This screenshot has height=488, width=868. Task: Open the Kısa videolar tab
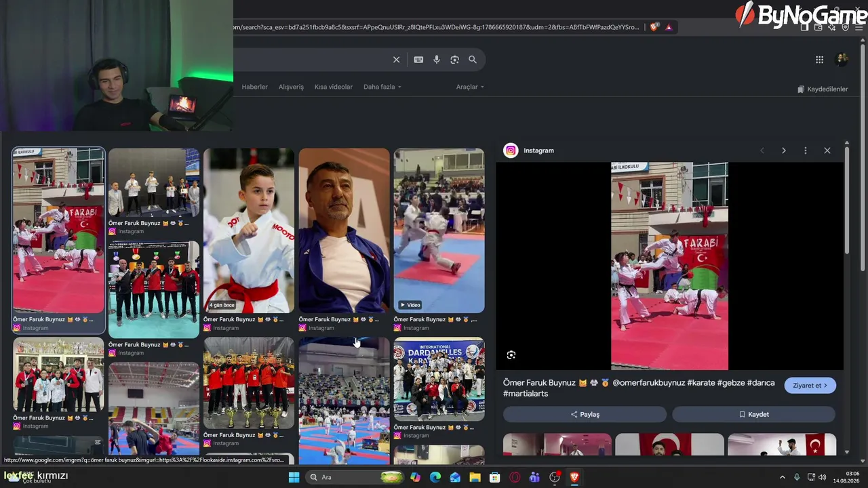click(334, 87)
